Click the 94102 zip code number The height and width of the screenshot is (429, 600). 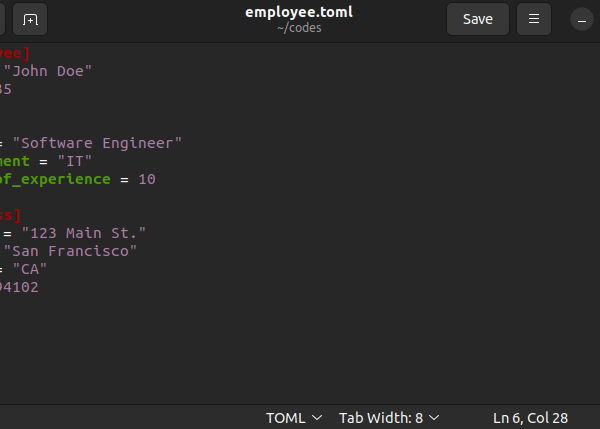point(19,287)
